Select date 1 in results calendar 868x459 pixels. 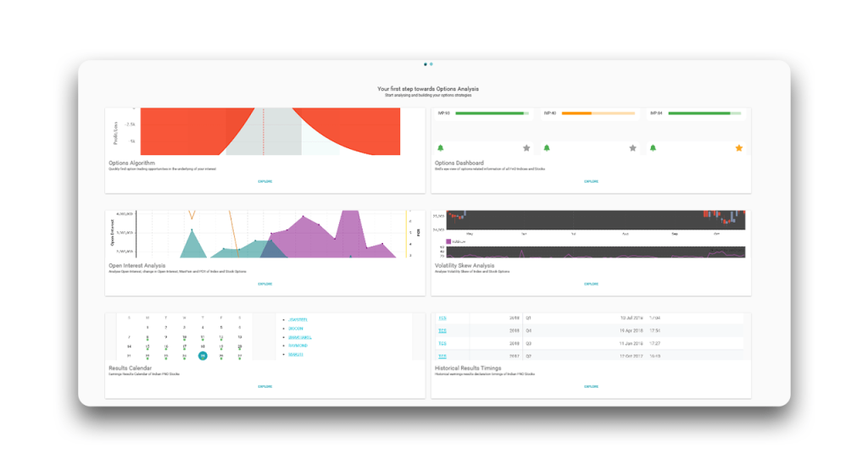point(147,328)
